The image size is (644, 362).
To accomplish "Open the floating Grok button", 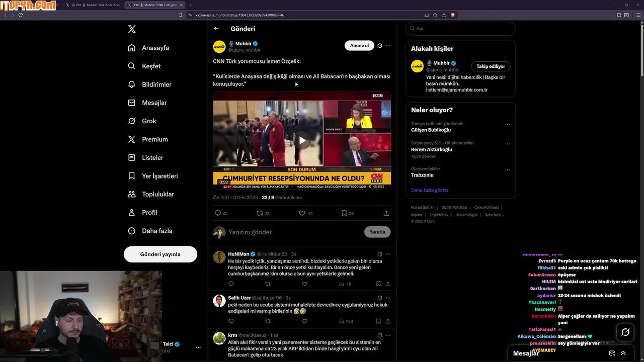I will tap(625, 332).
